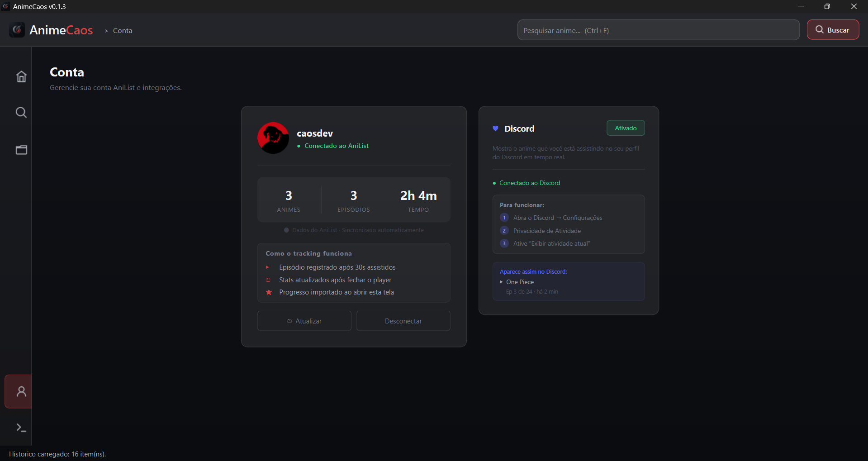Click the ANIMES count stat
Viewport: 868px width, 461px height.
coord(289,200)
